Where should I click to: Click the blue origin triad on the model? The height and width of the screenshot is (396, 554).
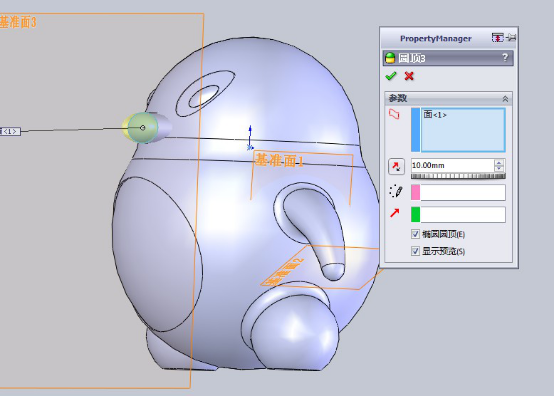250,138
